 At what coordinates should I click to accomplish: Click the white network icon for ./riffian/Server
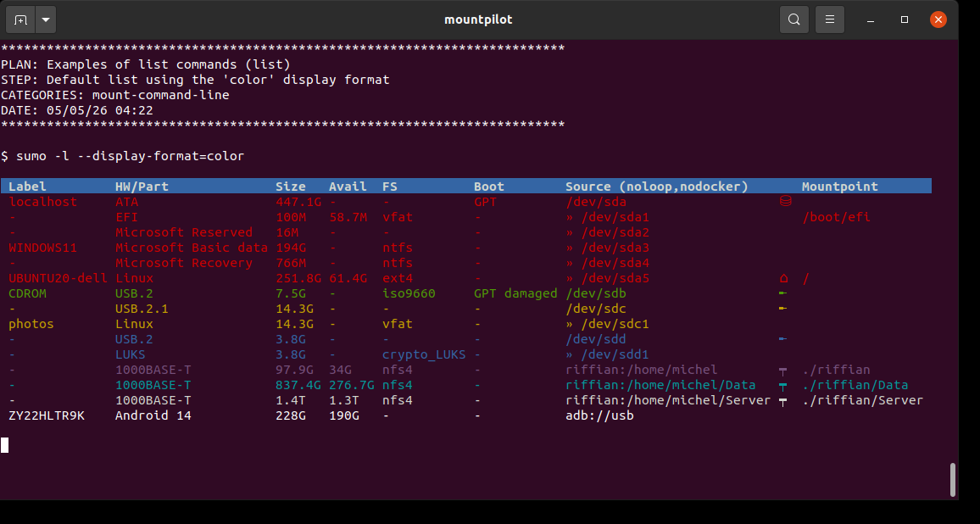[x=782, y=401]
